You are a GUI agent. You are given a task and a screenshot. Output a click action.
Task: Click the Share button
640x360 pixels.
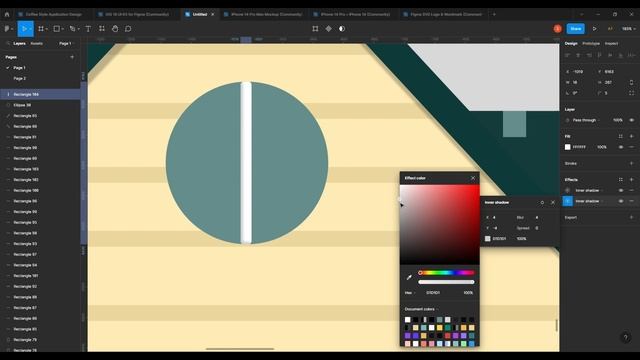576,29
